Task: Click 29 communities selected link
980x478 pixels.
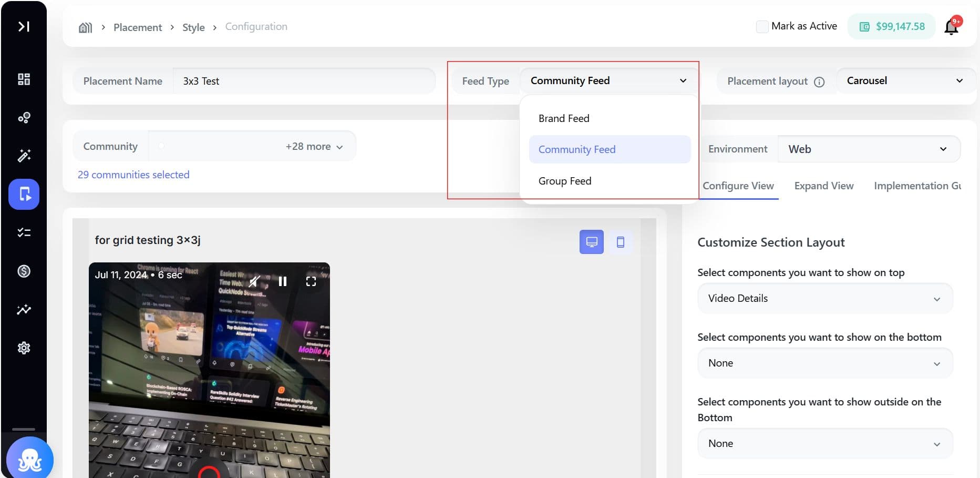Action: coord(133,175)
